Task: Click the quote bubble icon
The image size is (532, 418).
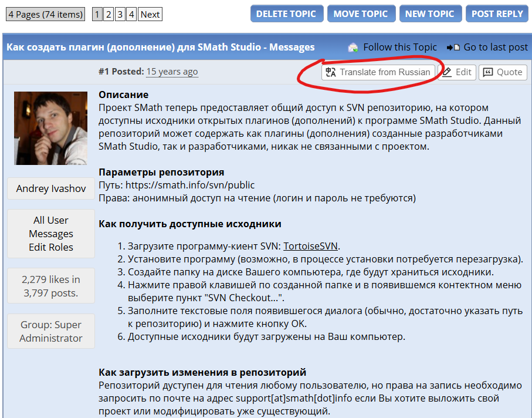Action: click(x=489, y=72)
